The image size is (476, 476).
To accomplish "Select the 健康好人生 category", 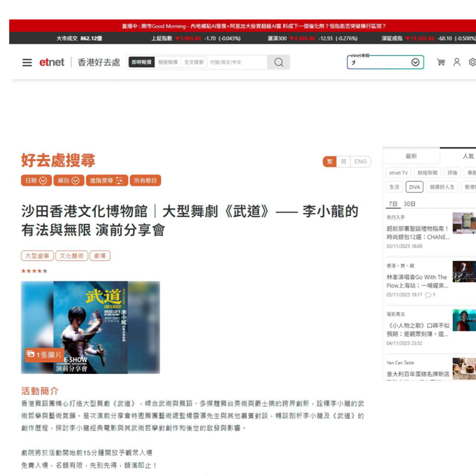I will click(442, 187).
